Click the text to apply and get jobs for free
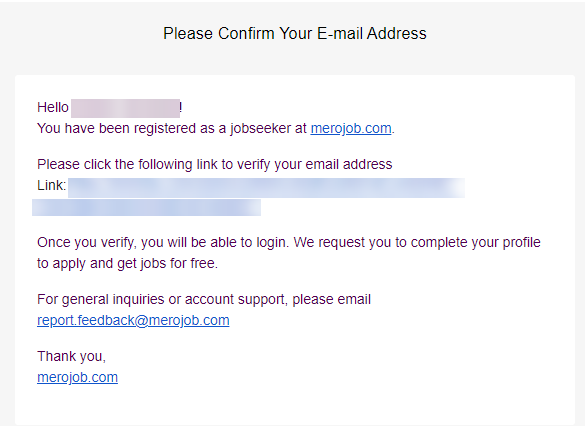 tap(127, 263)
